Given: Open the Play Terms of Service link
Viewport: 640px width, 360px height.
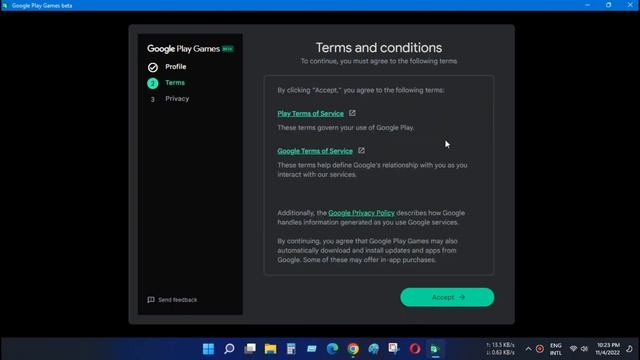Looking at the screenshot, I should 311,113.
